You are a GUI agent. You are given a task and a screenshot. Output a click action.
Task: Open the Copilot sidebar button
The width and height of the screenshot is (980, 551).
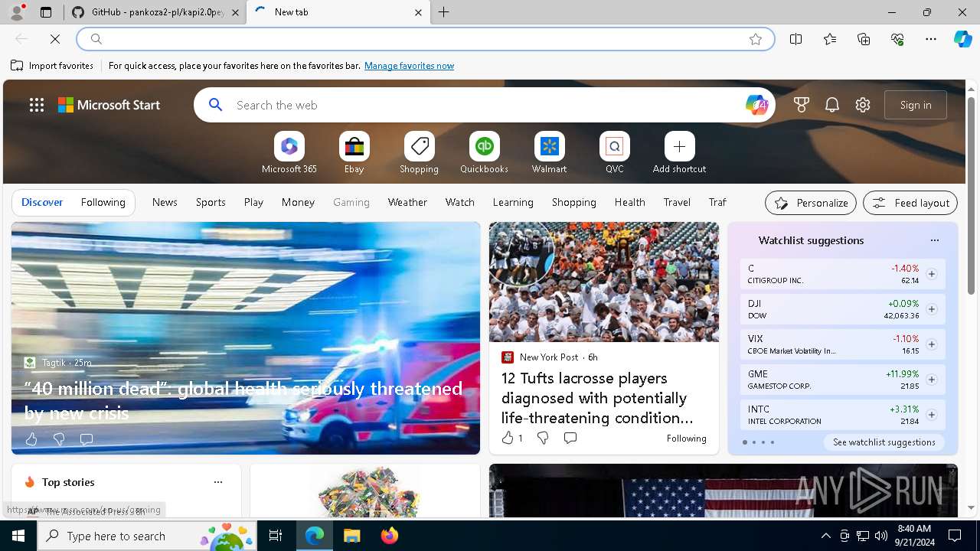click(962, 39)
